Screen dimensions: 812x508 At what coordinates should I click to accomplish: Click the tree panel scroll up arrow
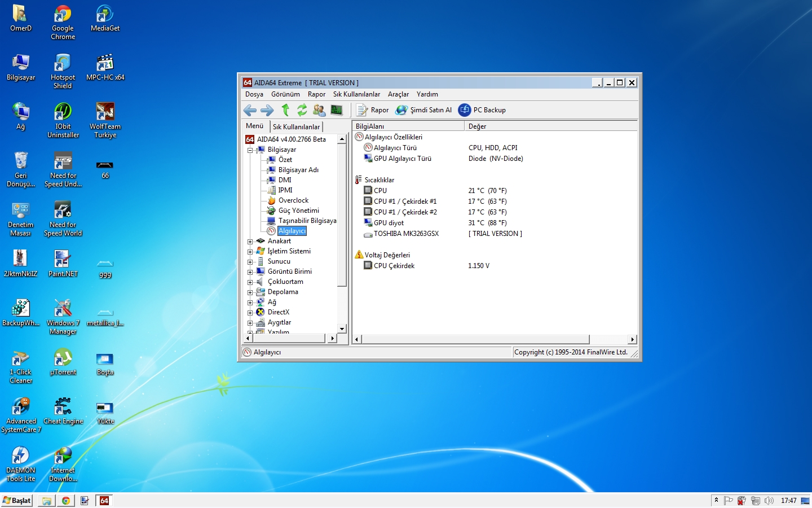(x=342, y=139)
